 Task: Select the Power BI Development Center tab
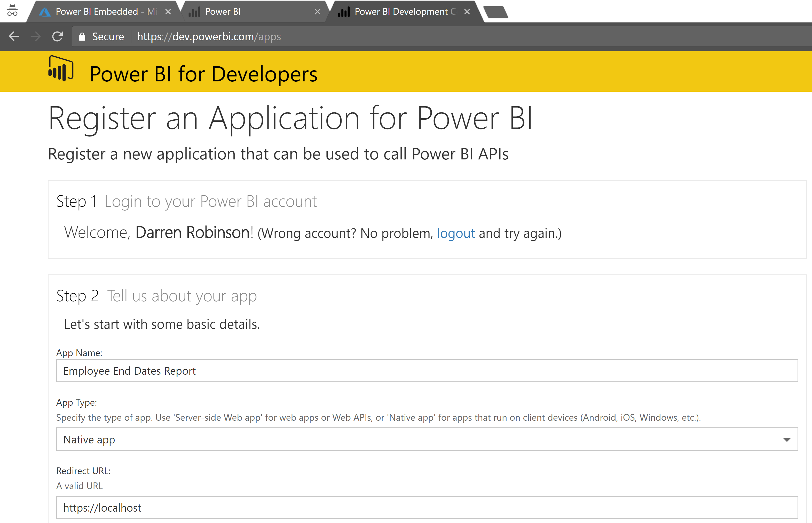point(400,12)
